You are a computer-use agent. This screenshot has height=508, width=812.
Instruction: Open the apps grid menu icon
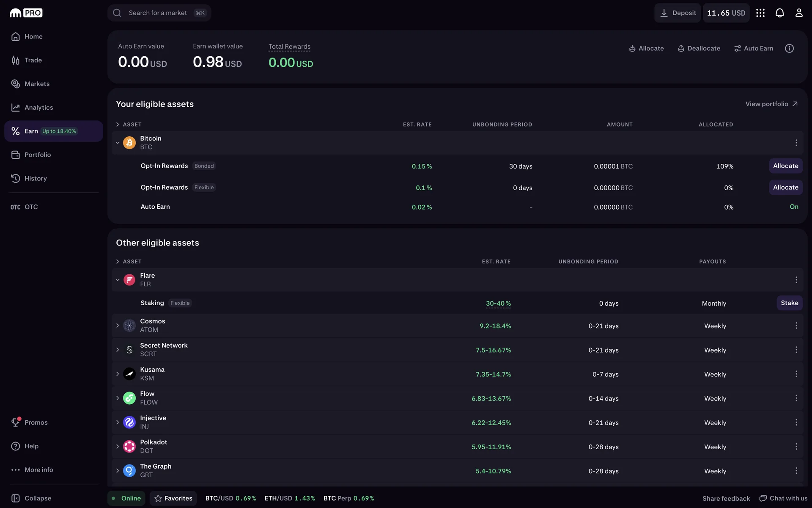point(760,13)
